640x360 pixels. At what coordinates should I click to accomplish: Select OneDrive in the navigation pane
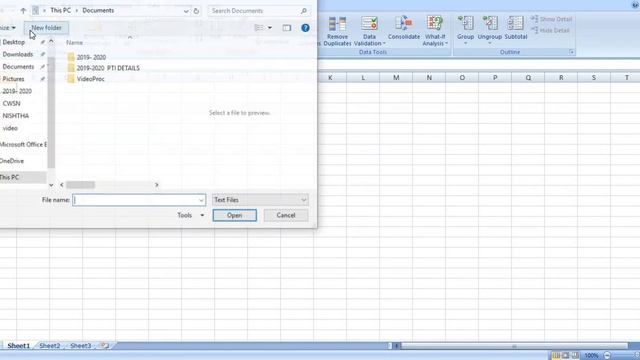pyautogui.click(x=12, y=161)
